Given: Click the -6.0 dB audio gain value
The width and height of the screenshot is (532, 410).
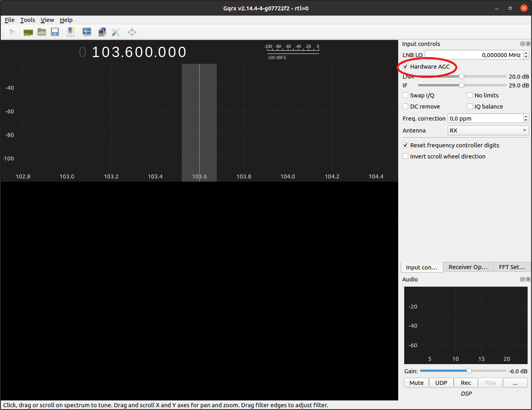Looking at the screenshot, I should coord(518,371).
